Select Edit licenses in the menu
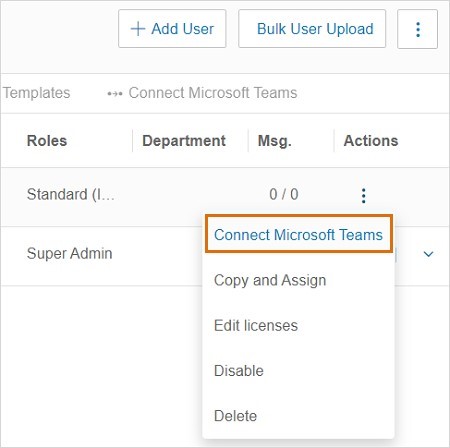Viewport: 450px width, 448px height. pos(256,325)
